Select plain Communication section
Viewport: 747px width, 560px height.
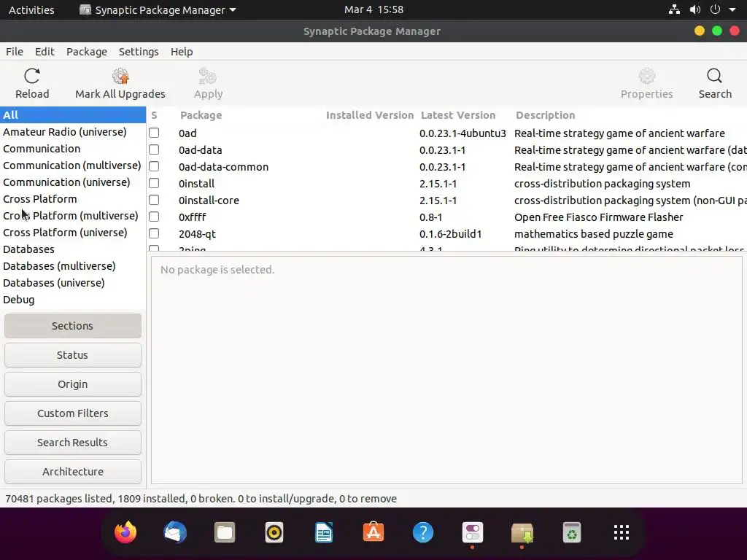click(x=73, y=149)
